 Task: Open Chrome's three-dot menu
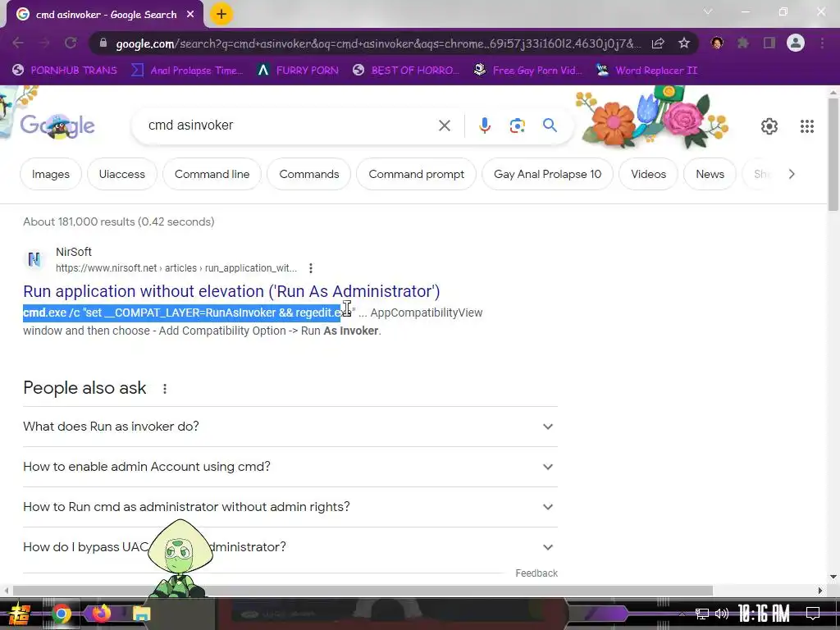(822, 43)
